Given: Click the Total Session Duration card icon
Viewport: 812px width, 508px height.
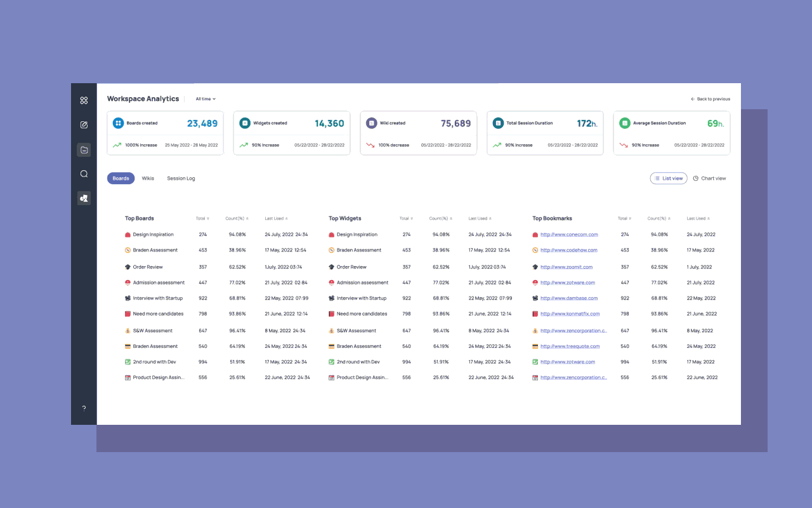Looking at the screenshot, I should pos(498,123).
